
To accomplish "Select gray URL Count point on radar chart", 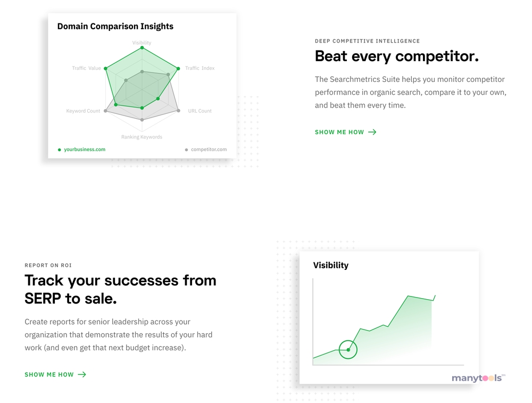I will (x=178, y=111).
